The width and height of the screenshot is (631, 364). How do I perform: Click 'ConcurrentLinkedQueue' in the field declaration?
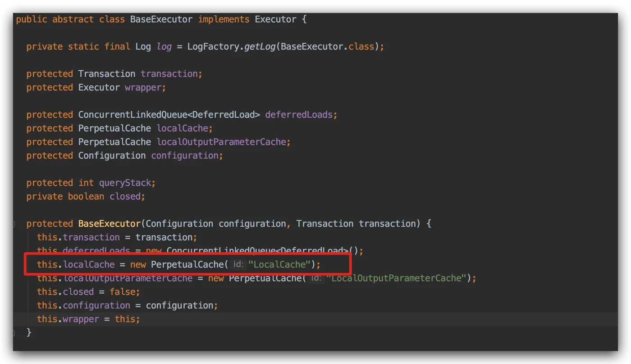tap(133, 114)
